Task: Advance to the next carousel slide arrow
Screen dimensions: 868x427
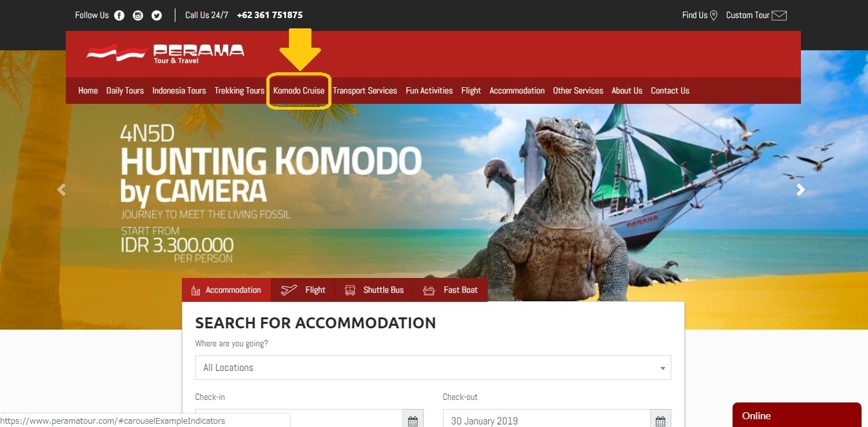Action: coord(800,190)
